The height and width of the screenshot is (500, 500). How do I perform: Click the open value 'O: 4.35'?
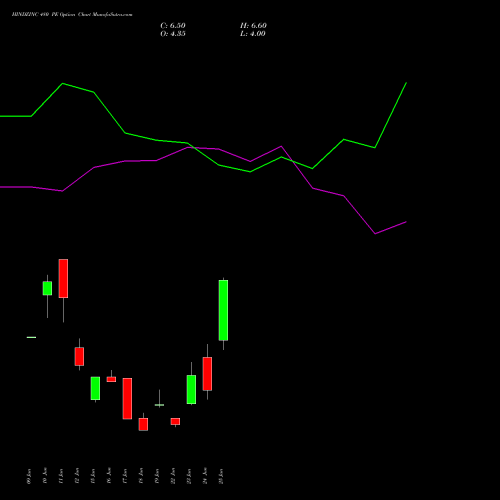tap(173, 34)
